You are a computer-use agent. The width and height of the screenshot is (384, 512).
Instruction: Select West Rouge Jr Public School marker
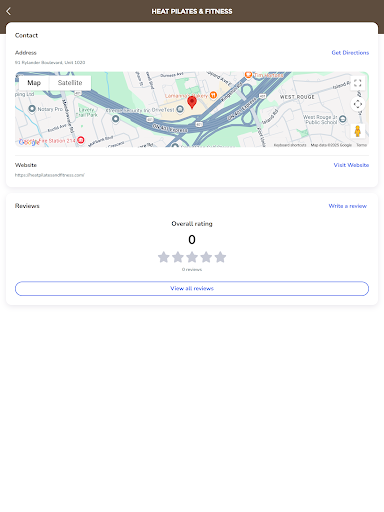click(343, 119)
